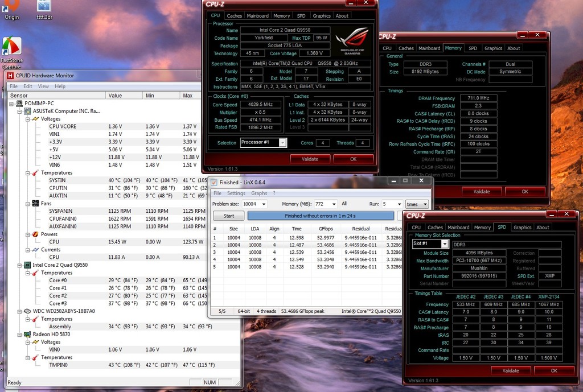Click the NUM indicator in the status bar
Screen dimensions: 583x392
(210, 382)
